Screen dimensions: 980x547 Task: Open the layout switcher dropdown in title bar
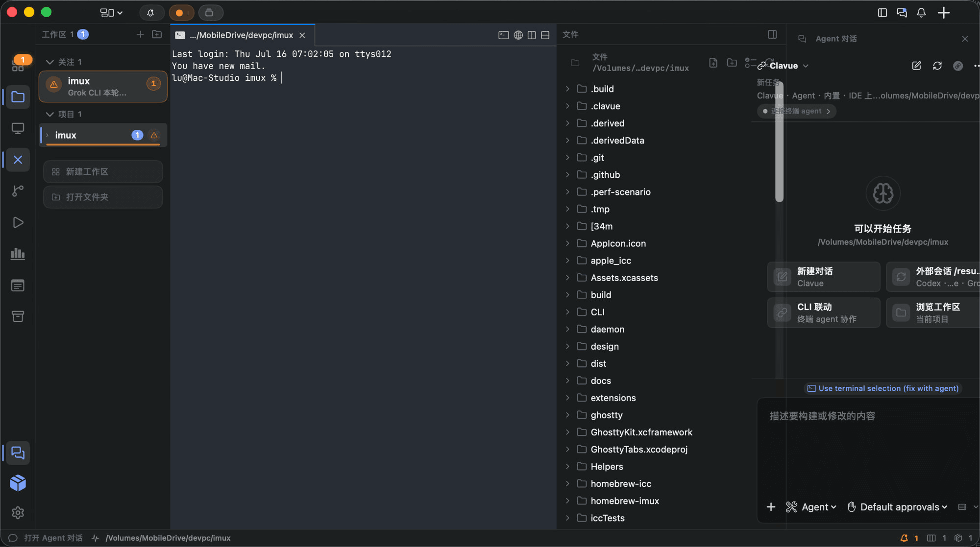coord(111,13)
